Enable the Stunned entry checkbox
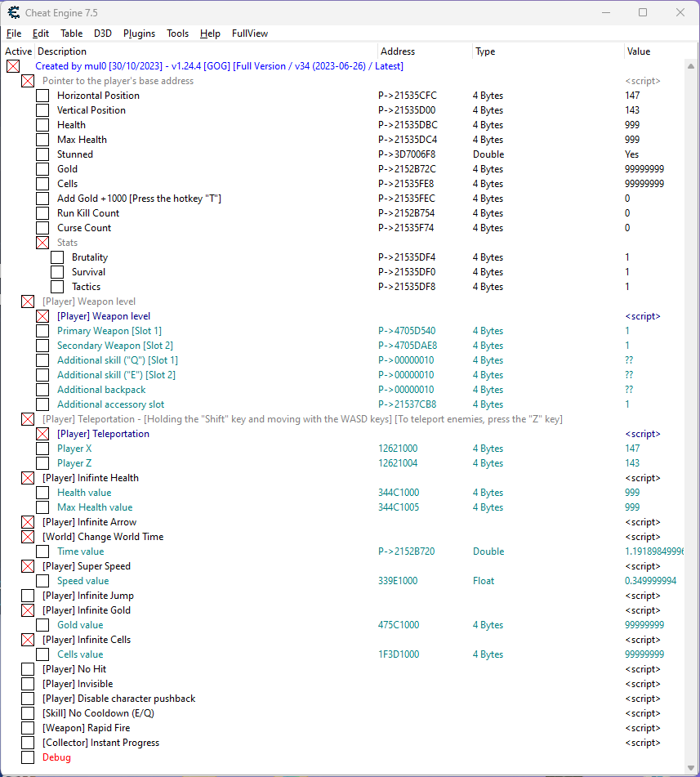The height and width of the screenshot is (777, 700). [42, 154]
